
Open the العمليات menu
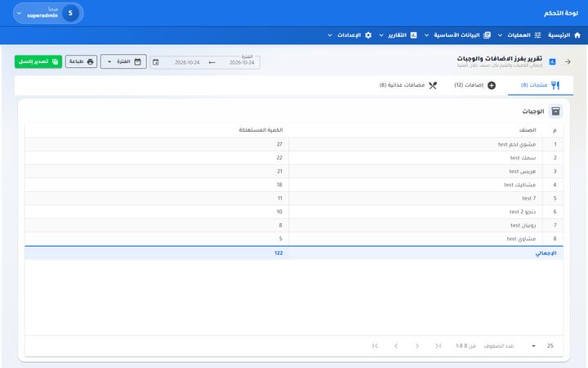point(521,35)
